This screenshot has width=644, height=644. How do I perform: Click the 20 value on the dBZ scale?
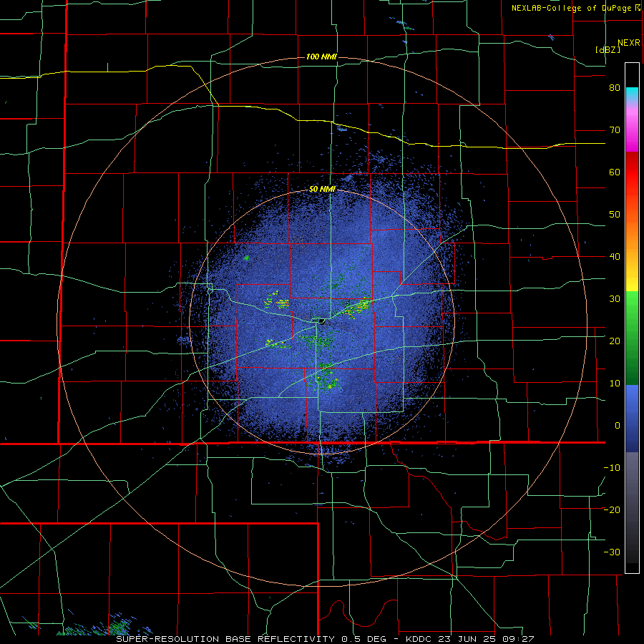[615, 341]
